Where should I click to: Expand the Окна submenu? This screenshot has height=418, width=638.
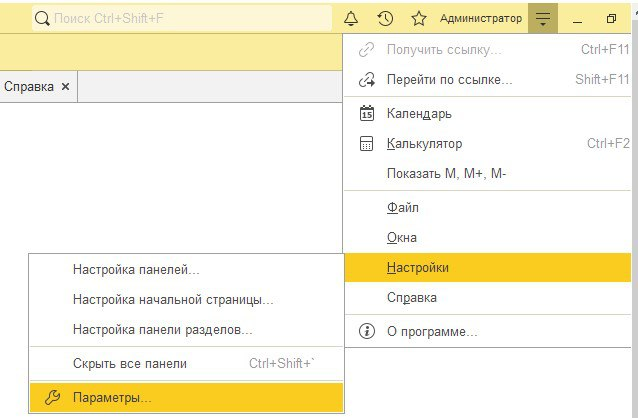(x=487, y=237)
